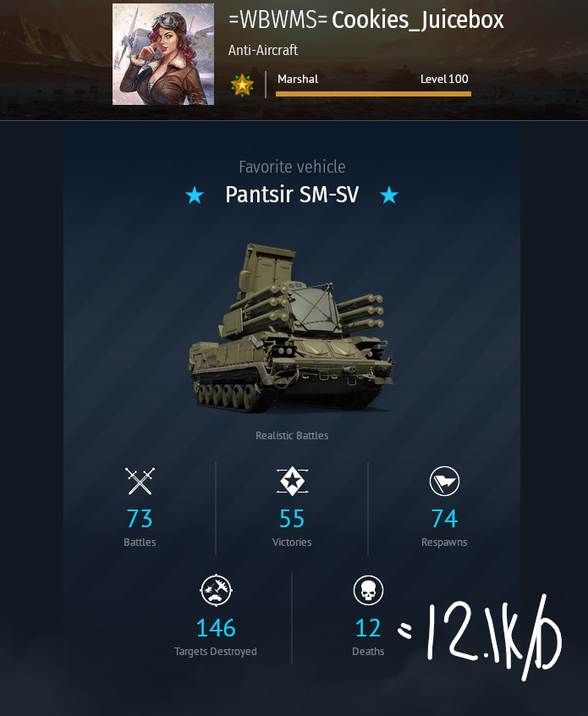This screenshot has width=588, height=716.
Task: Click the Marshal rank label
Action: (298, 79)
